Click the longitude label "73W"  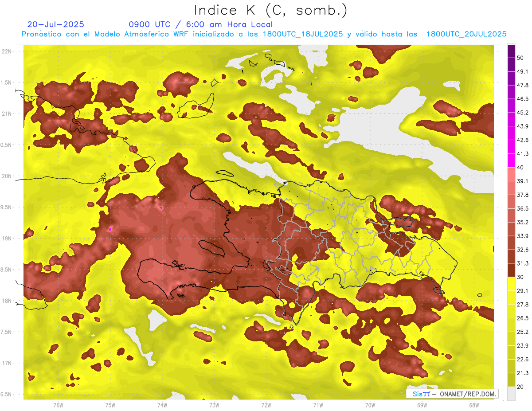click(214, 405)
